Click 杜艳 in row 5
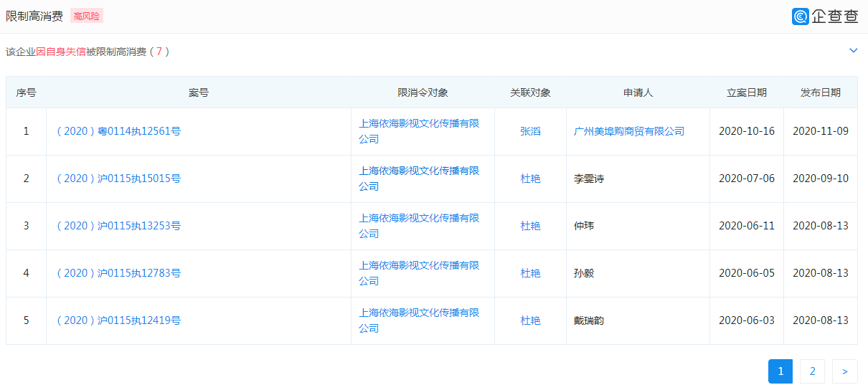 tap(530, 320)
